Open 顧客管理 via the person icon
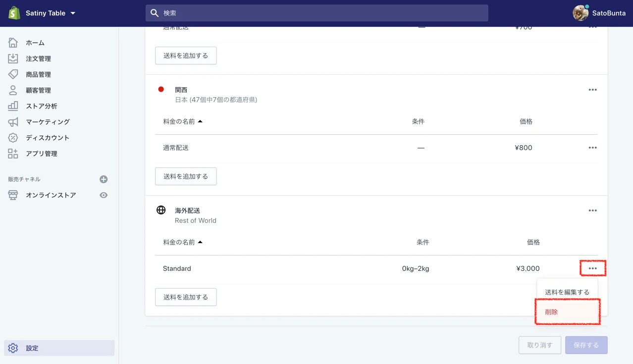 (13, 90)
